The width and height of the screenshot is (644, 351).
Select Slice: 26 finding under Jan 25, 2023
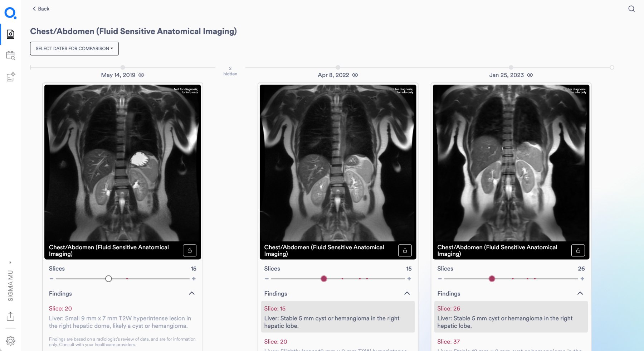(x=511, y=317)
